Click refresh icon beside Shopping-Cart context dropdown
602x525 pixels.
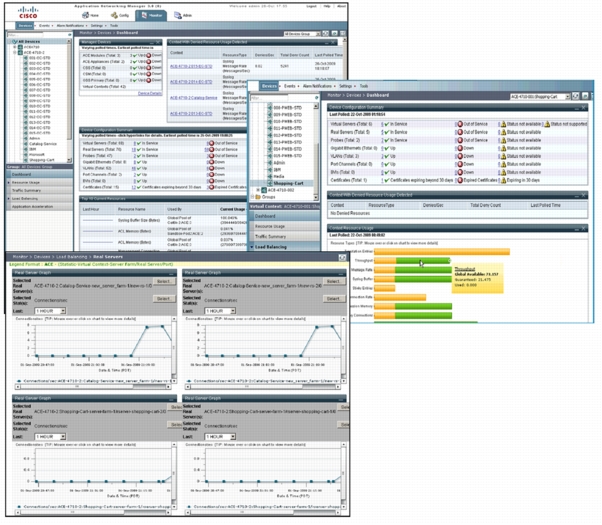pos(576,96)
